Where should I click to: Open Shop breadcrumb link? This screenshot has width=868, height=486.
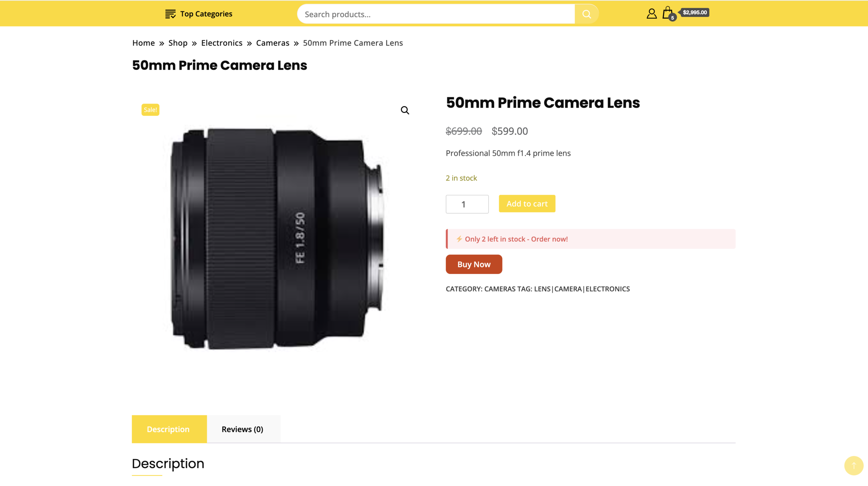[178, 43]
